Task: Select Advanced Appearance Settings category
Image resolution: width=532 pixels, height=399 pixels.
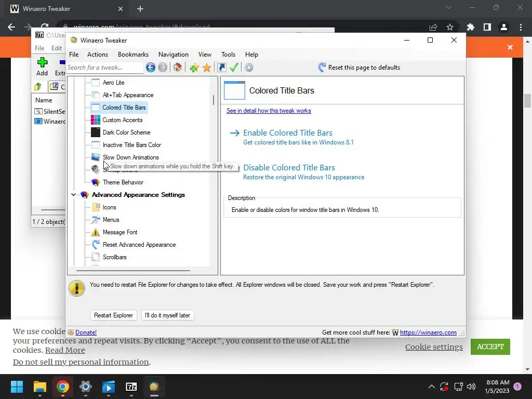Action: 138,195
